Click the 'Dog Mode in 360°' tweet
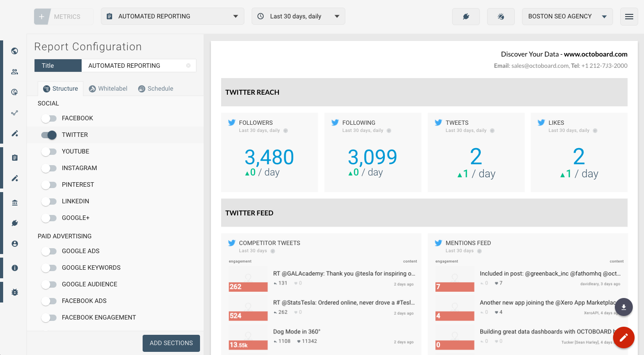 pos(297,332)
